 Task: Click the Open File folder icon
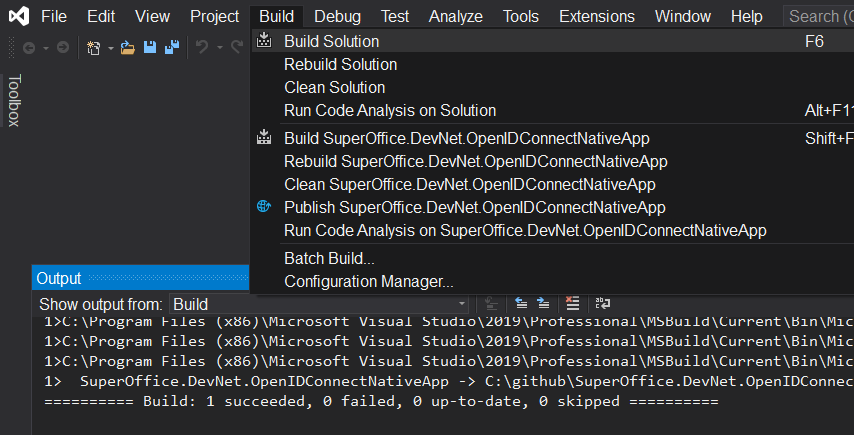point(127,48)
